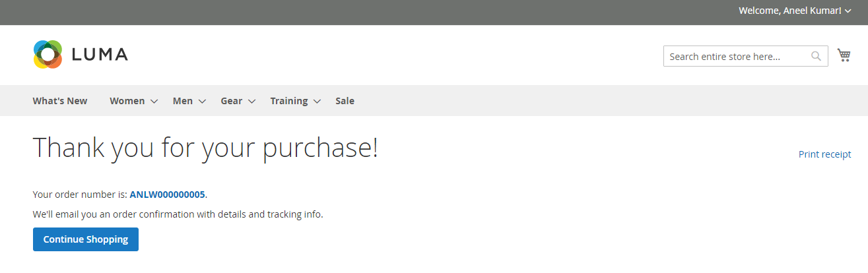Click the Welcome, Aneel Kumar greeting text
The image size is (868, 273).
[790, 11]
